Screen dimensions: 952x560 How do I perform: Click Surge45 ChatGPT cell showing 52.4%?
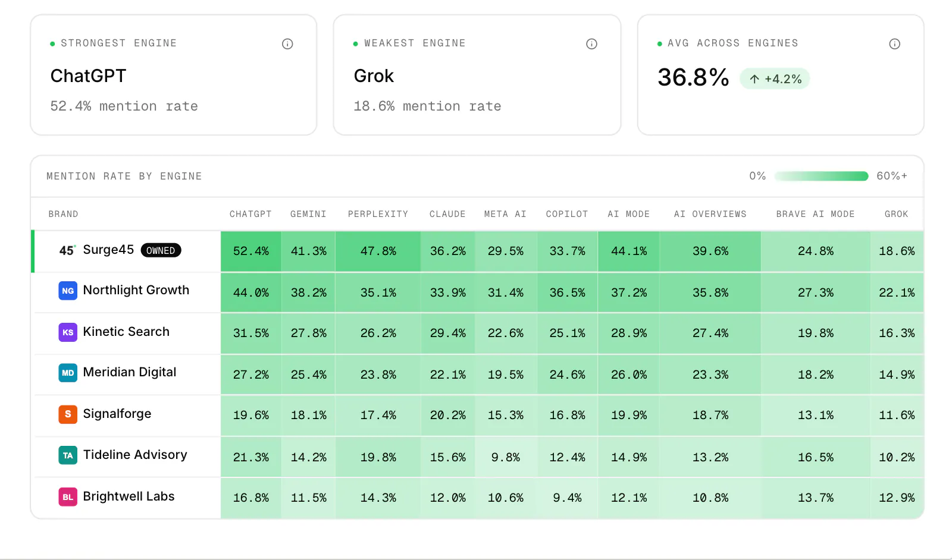pyautogui.click(x=250, y=251)
